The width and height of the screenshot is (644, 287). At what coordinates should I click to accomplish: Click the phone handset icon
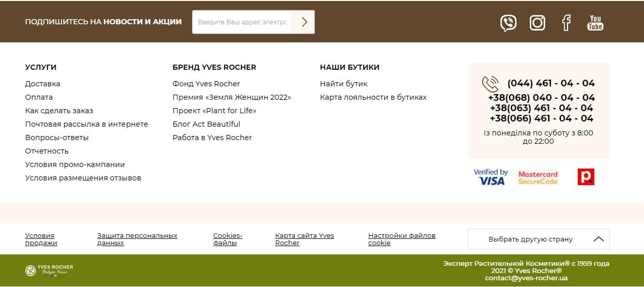coord(490,84)
